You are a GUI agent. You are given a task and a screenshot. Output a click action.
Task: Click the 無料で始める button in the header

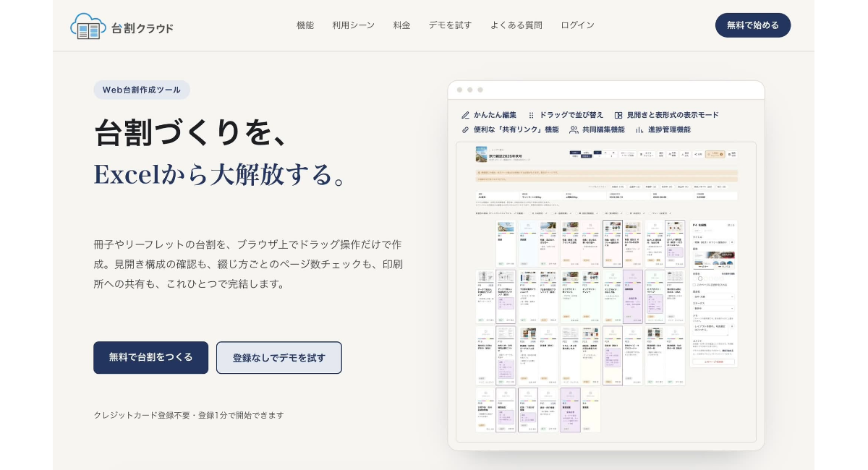(753, 25)
